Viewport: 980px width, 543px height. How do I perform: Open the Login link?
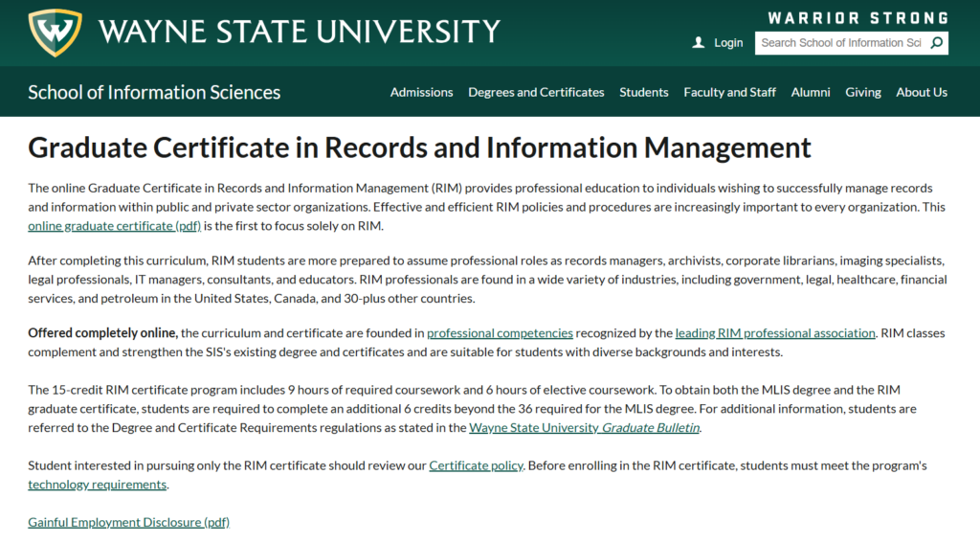[728, 42]
